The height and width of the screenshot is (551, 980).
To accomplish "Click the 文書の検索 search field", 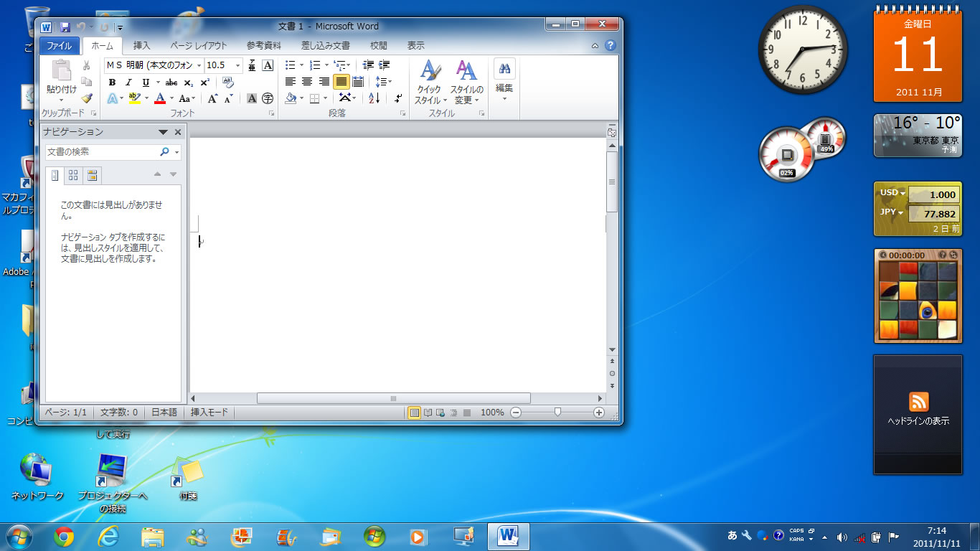I will [102, 152].
